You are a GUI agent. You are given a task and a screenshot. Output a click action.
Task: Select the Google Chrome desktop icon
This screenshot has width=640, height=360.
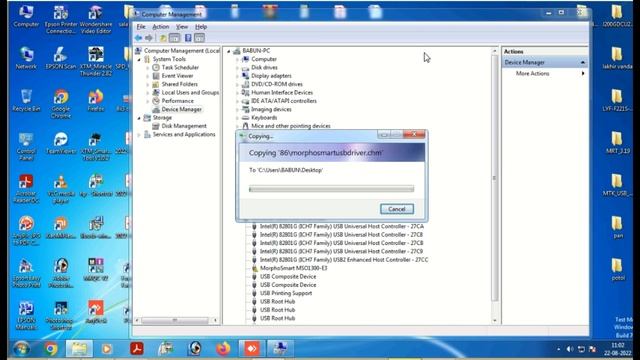click(60, 104)
